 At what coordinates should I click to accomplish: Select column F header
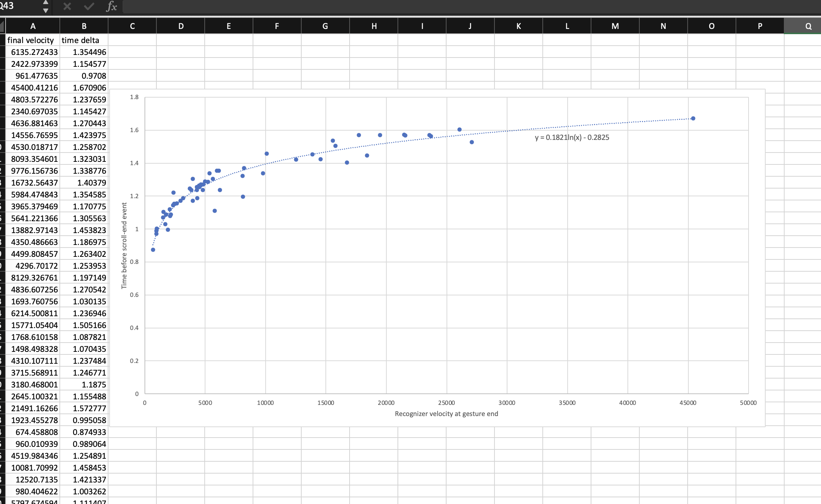tap(277, 26)
